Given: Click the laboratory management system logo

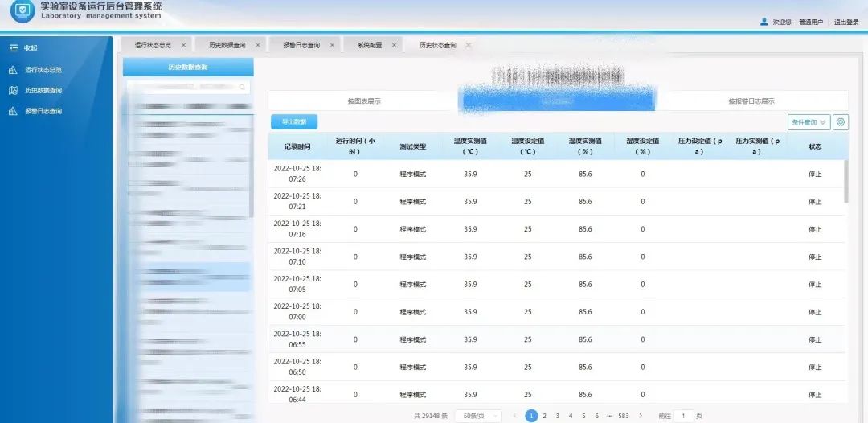Looking at the screenshot, I should point(23,11).
